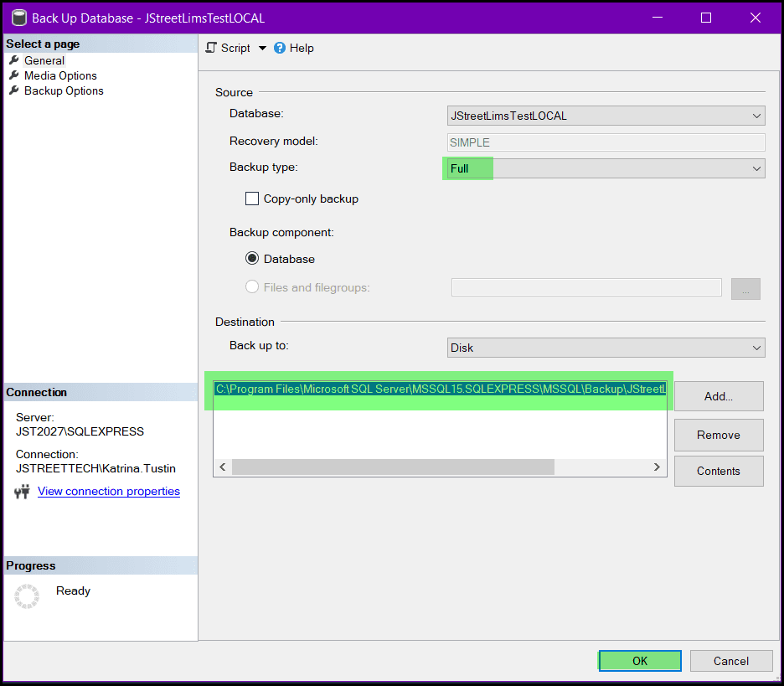Close the Back Up Database dialog
The image size is (784, 686).
(756, 18)
